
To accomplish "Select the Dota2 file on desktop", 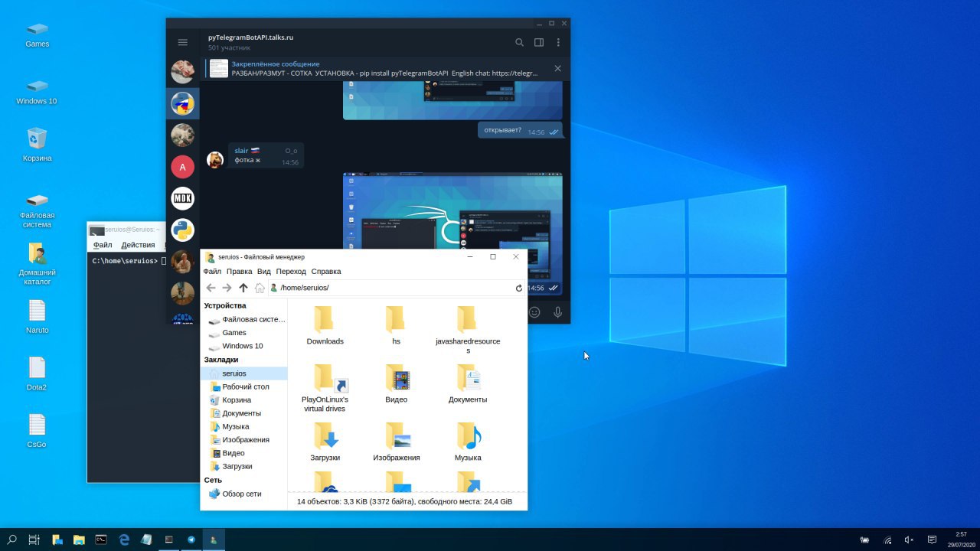I will click(37, 373).
